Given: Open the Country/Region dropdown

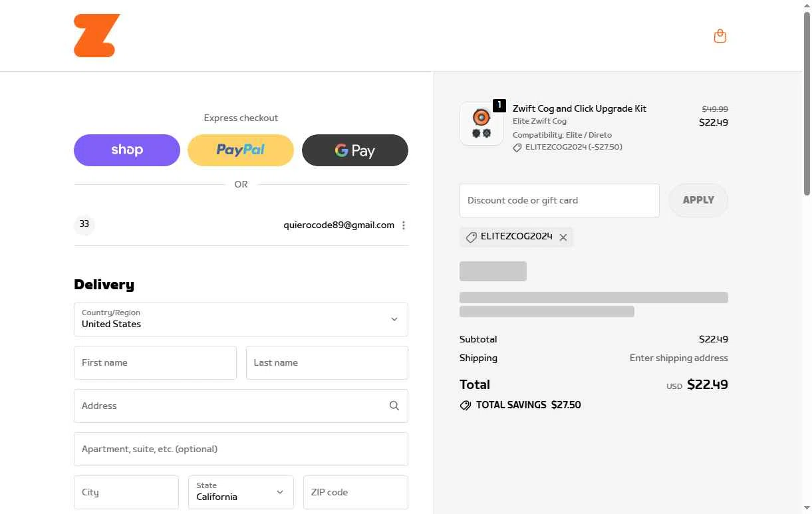Looking at the screenshot, I should click(241, 319).
